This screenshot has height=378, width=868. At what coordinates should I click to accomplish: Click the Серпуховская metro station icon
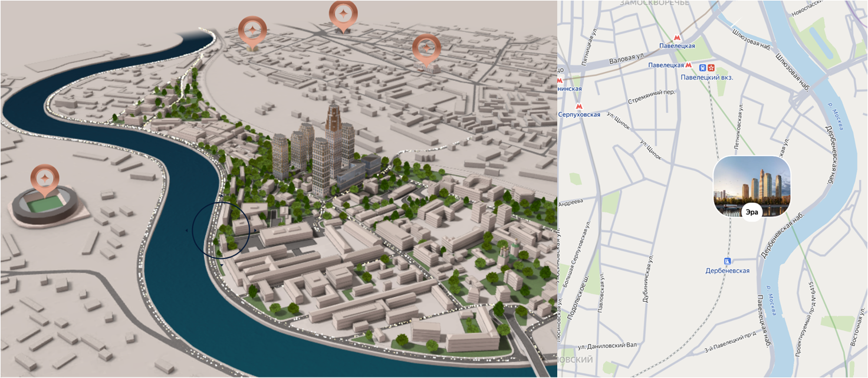(578, 106)
